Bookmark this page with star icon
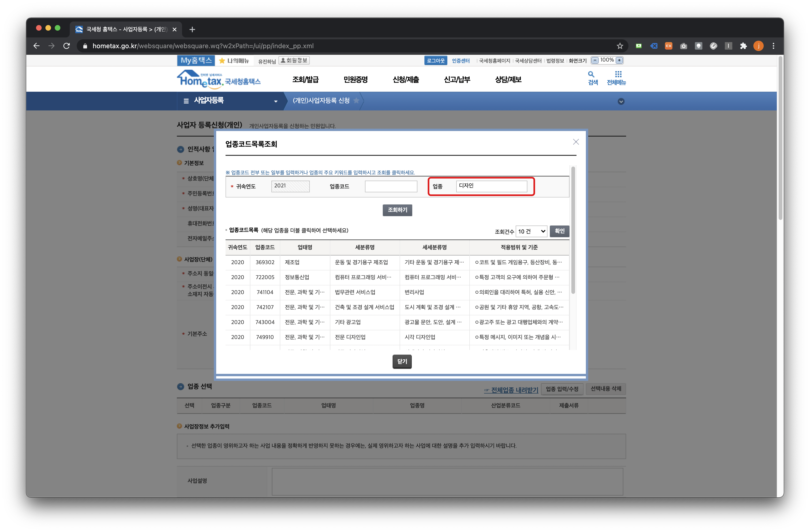This screenshot has width=810, height=532. pyautogui.click(x=620, y=46)
